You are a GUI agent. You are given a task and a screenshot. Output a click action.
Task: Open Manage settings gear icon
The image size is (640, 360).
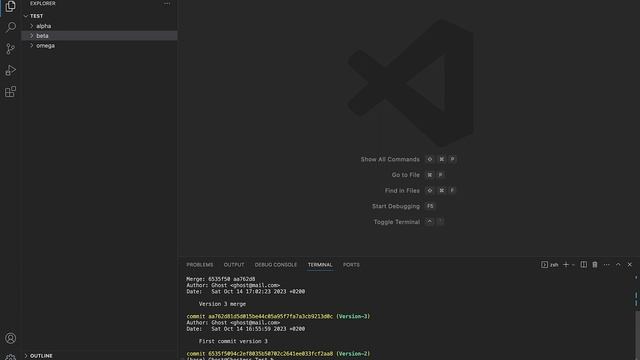(11, 357)
